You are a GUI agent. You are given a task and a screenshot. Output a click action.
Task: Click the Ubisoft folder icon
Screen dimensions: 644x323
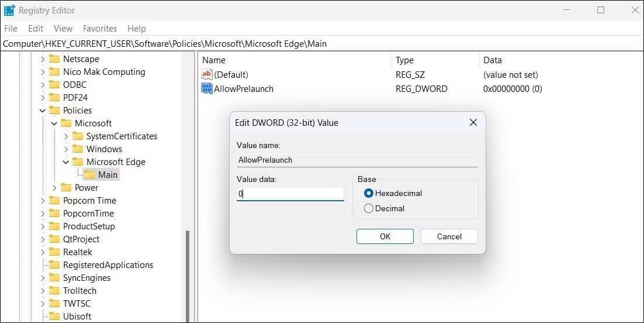(x=54, y=317)
